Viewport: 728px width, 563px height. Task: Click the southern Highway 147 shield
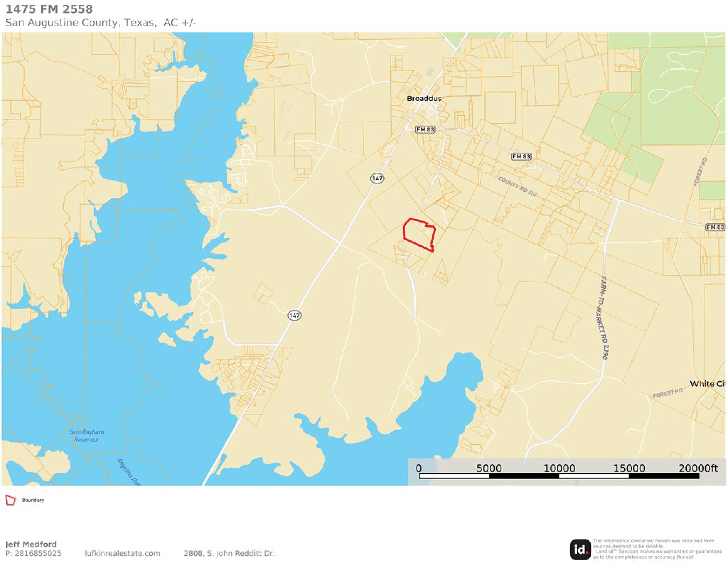coord(294,315)
